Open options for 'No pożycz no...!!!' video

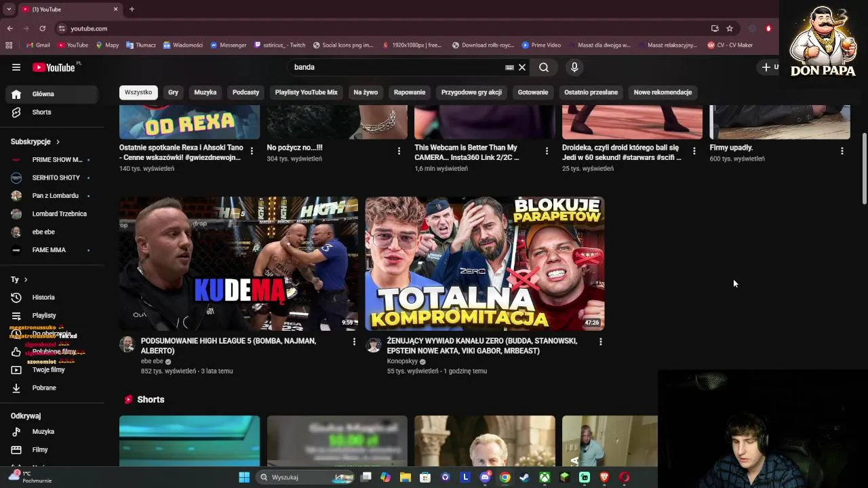[x=399, y=151]
